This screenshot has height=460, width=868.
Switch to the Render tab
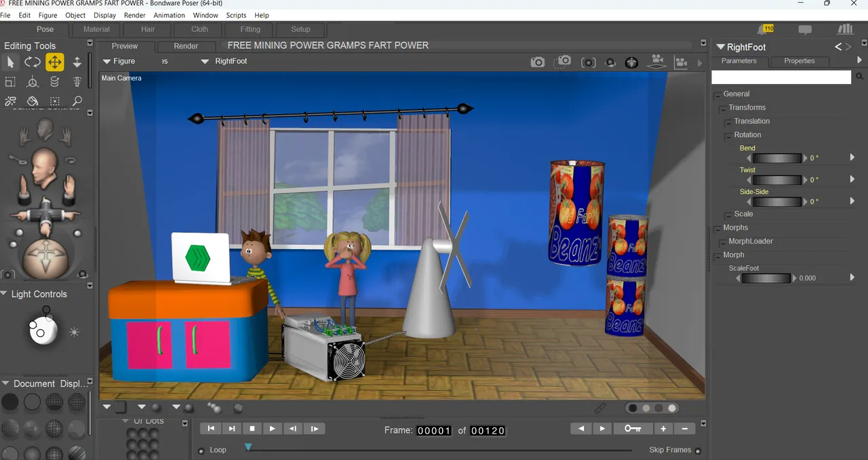[186, 46]
